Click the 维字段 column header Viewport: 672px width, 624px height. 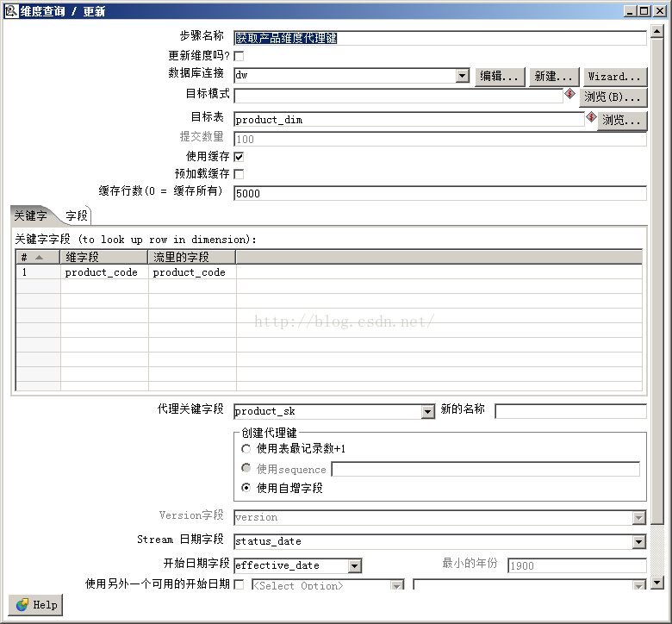click(x=103, y=257)
